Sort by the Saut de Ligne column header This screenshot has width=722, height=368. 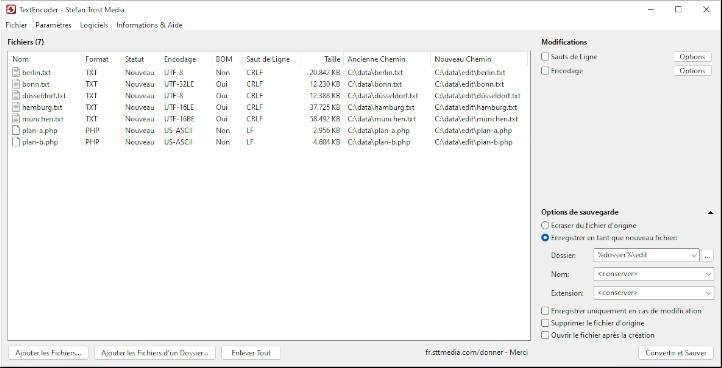point(271,59)
